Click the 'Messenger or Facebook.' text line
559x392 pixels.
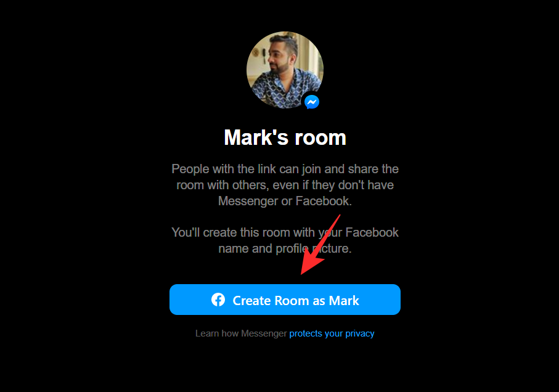285,202
